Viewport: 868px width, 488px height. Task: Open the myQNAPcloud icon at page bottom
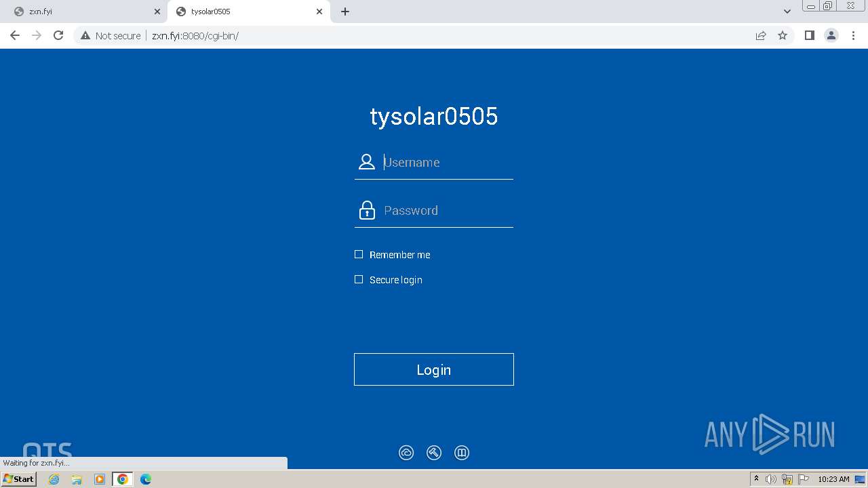coord(406,453)
